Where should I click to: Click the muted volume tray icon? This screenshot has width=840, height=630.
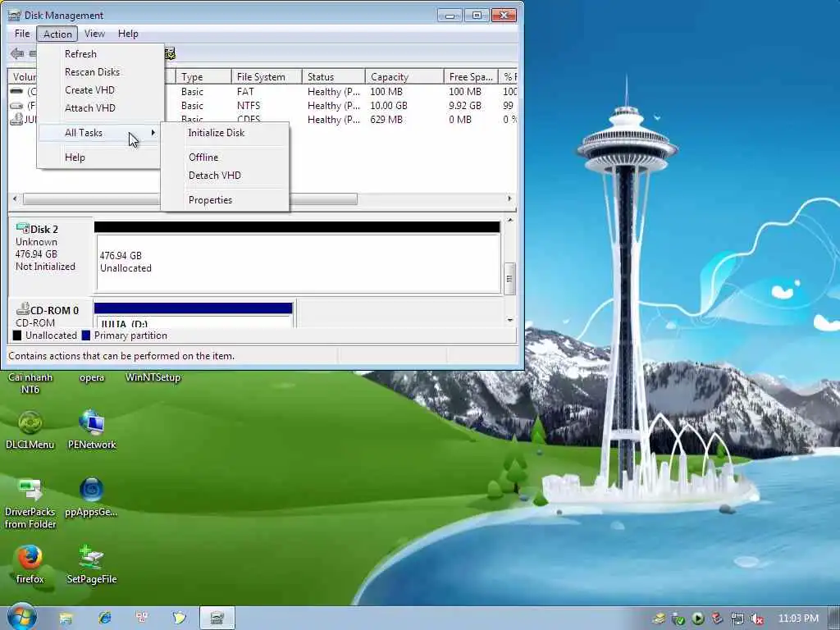[756, 619]
